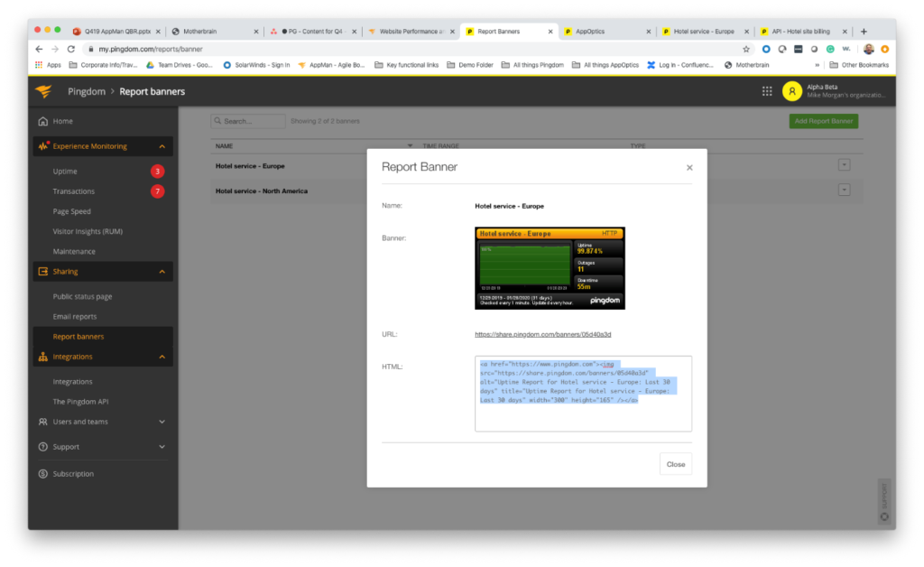Click the green Grammarly extension icon
Screen dimensions: 924x567
point(830,49)
